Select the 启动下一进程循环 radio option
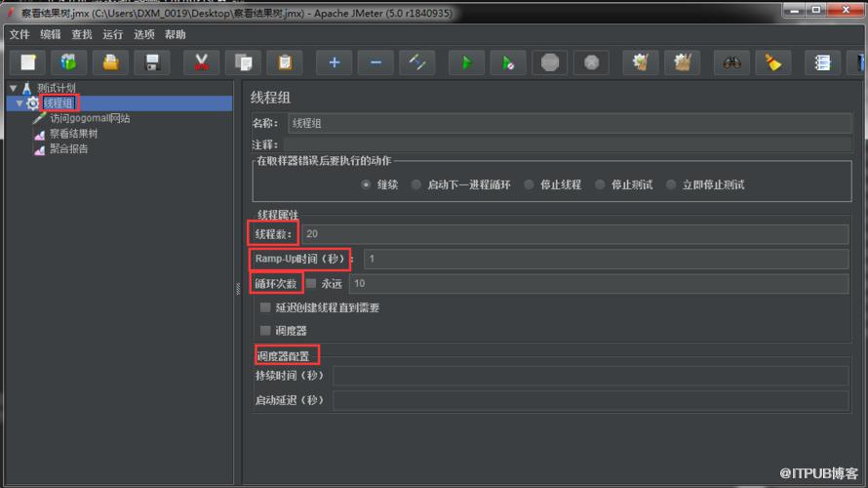This screenshot has height=488, width=868. click(415, 184)
